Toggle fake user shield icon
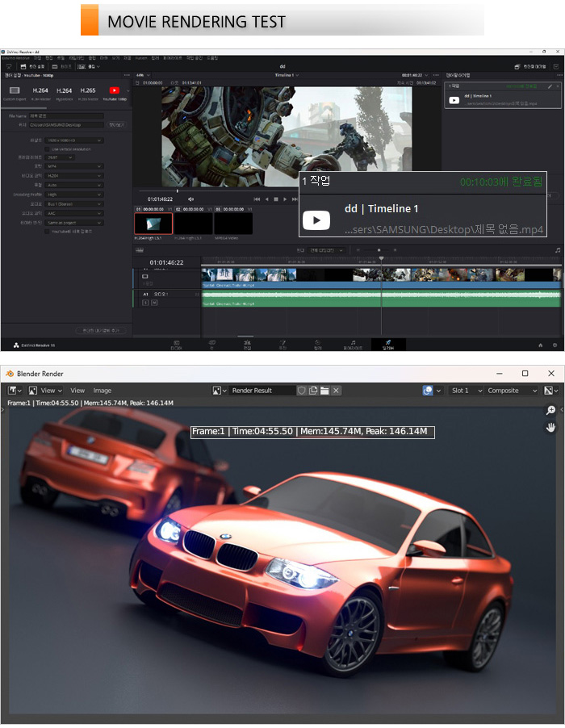 301,391
